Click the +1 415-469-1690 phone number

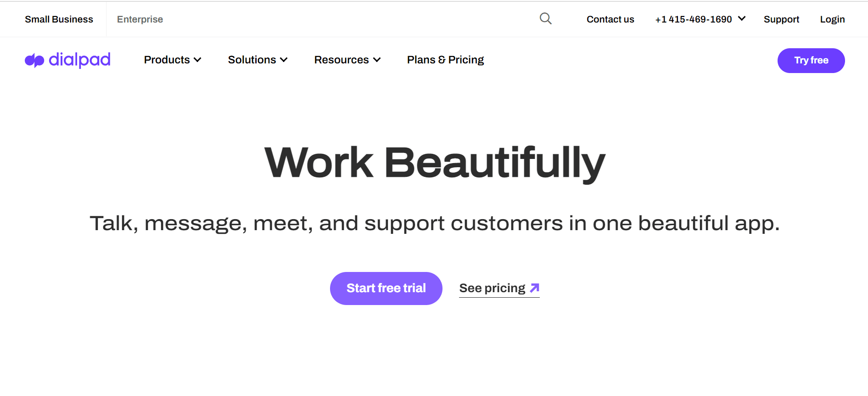[693, 19]
